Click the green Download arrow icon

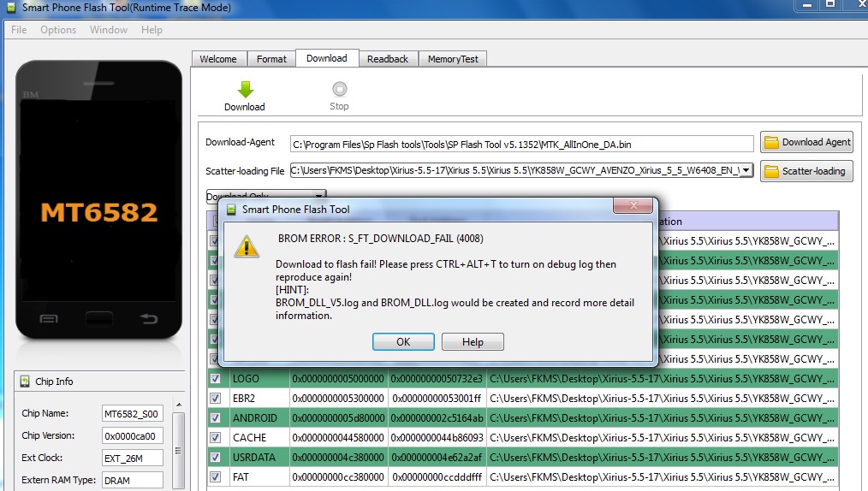[245, 90]
